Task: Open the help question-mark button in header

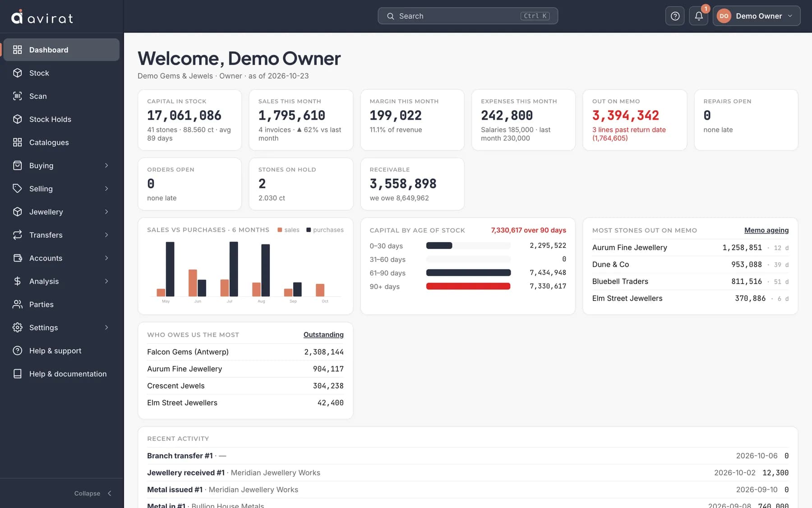Action: pyautogui.click(x=675, y=16)
